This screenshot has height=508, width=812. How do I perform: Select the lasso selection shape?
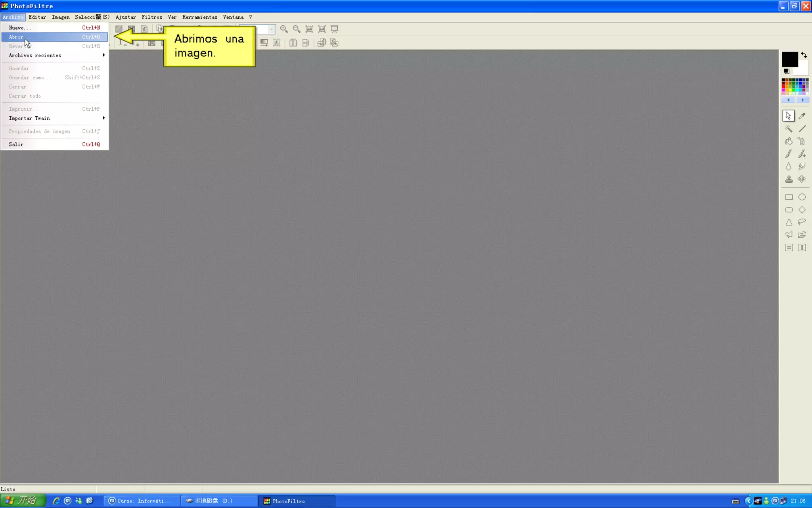pos(802,222)
